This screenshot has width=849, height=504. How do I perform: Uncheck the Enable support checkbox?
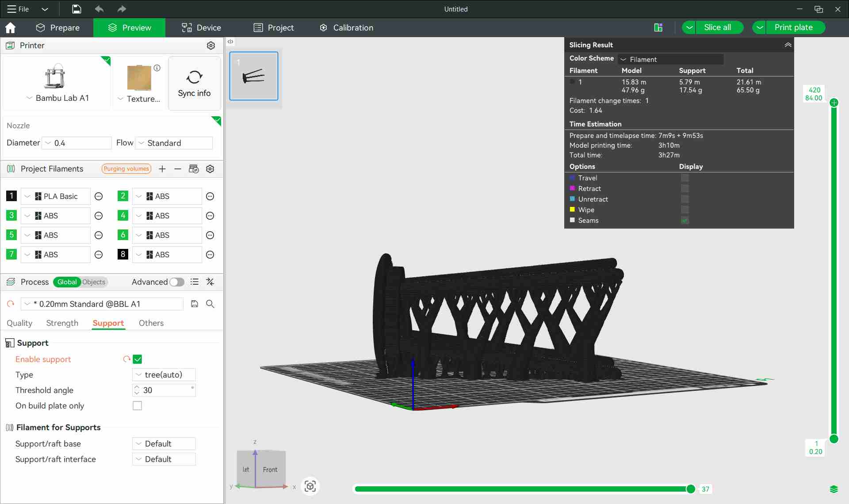pos(138,359)
